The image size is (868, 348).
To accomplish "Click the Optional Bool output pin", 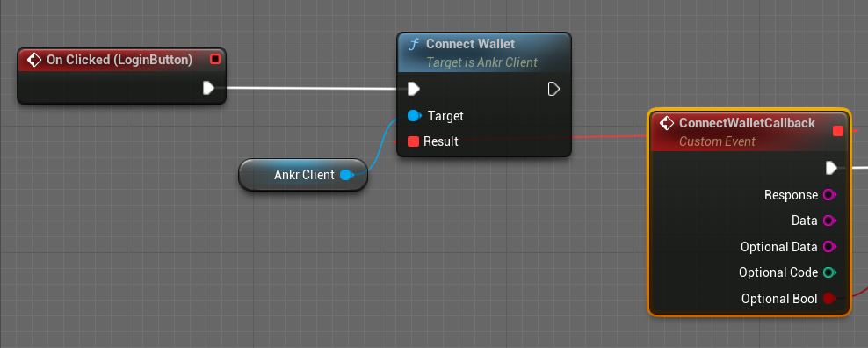I will click(x=828, y=299).
